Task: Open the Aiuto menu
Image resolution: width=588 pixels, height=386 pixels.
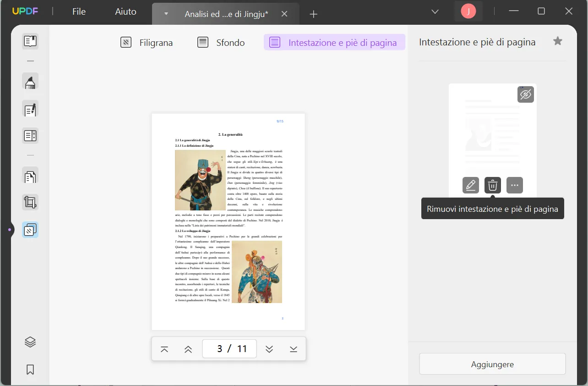Action: coord(125,11)
